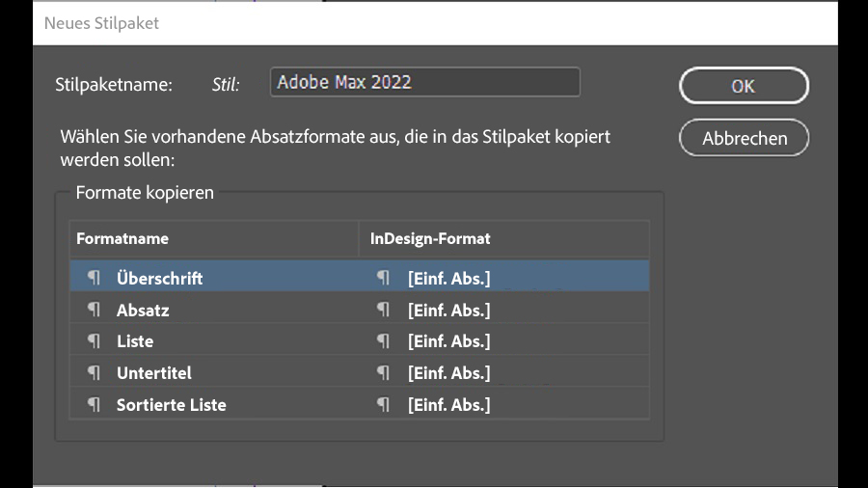
Task: Click paragraph icon beside Sortierte Liste
Action: click(x=94, y=405)
